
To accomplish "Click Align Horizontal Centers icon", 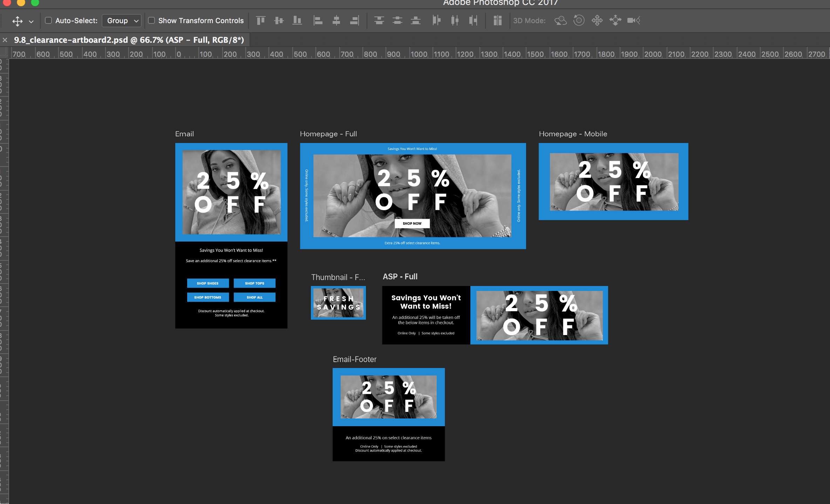I will [336, 21].
